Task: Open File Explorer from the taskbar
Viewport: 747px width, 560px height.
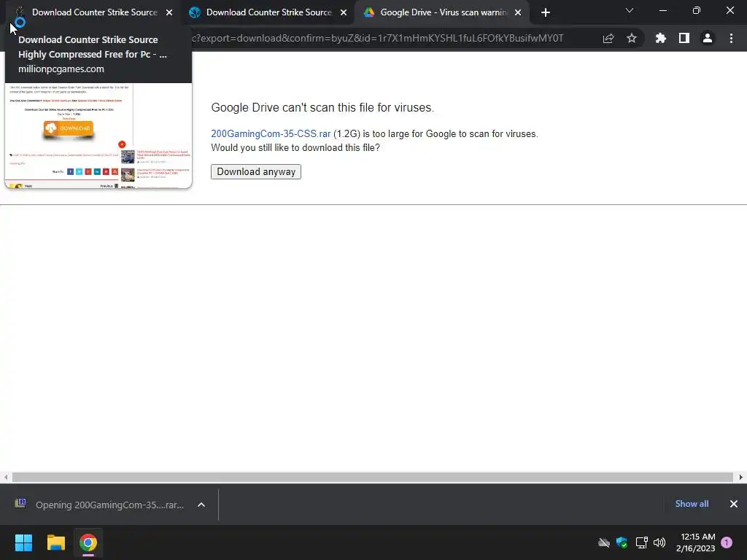Action: point(55,542)
